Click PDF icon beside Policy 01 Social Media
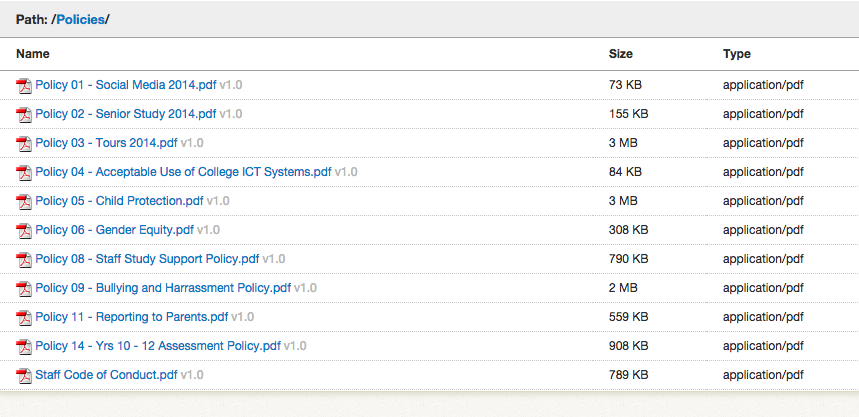This screenshot has height=417, width=859. click(24, 85)
